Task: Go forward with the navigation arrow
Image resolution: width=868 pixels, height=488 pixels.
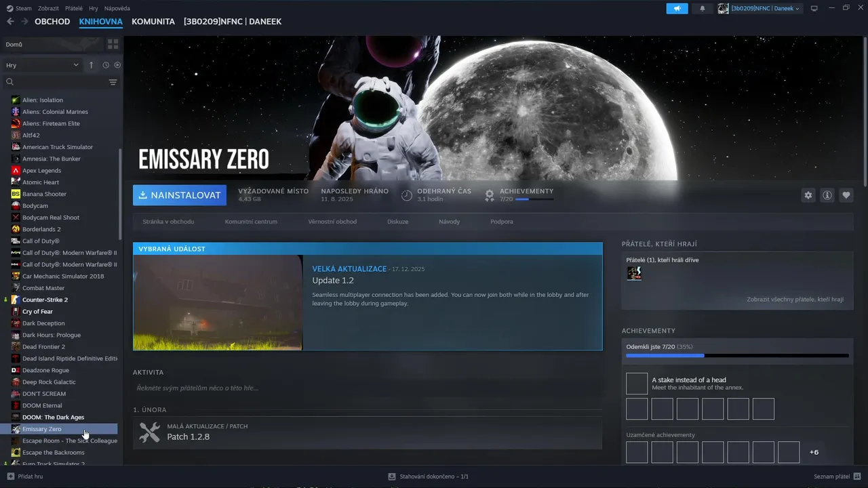Action: [25, 22]
